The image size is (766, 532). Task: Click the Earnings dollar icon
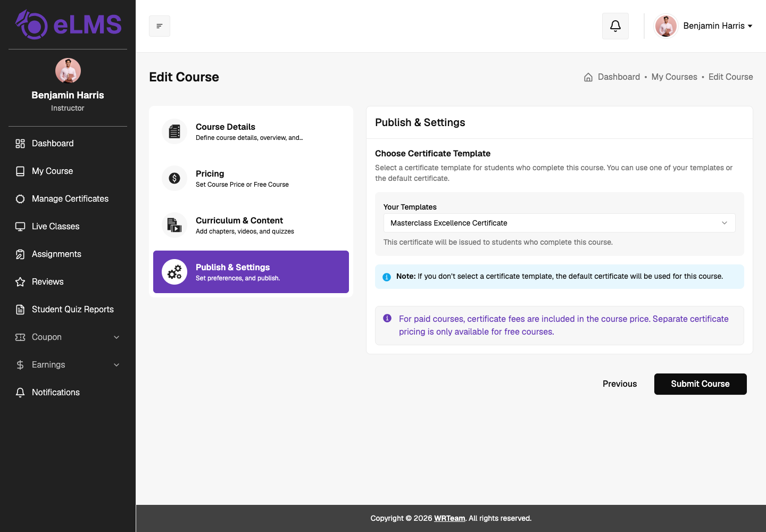(x=20, y=365)
